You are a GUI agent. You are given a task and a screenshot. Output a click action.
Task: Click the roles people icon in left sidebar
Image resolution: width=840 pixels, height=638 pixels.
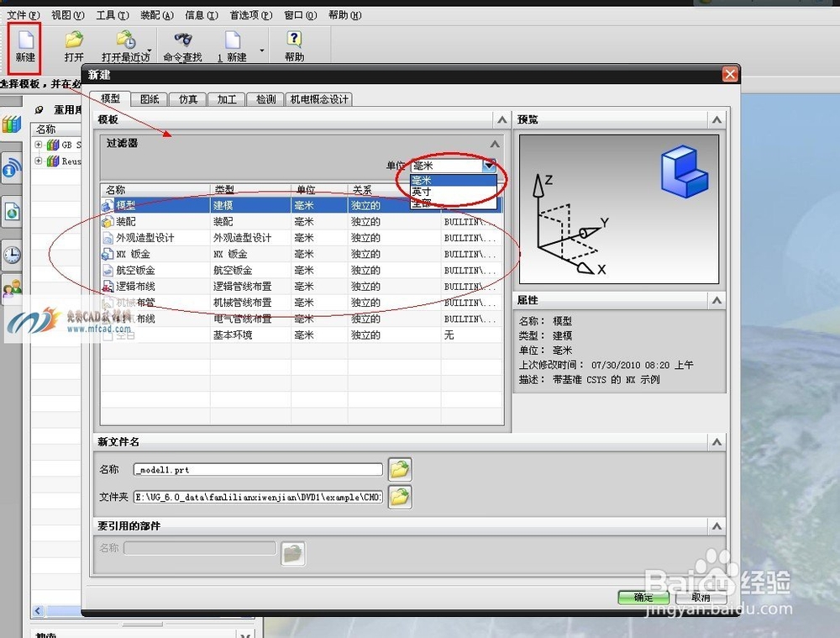11,290
